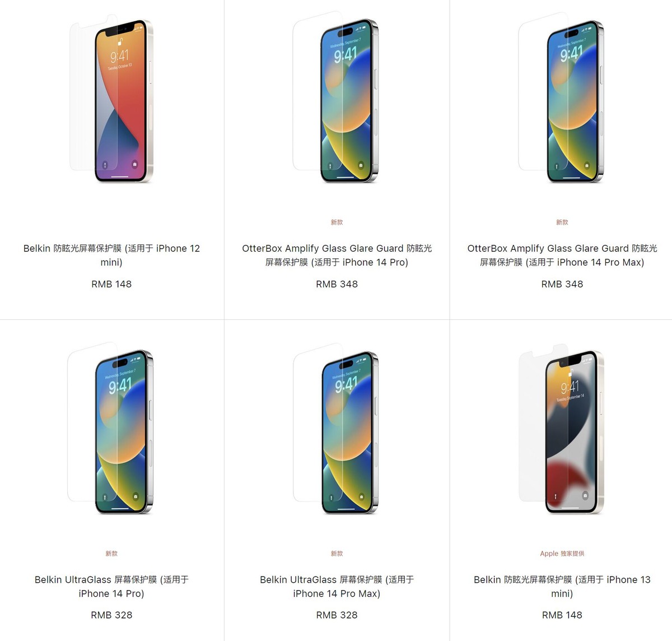Click the Apple 独家提供 label

pos(562,554)
